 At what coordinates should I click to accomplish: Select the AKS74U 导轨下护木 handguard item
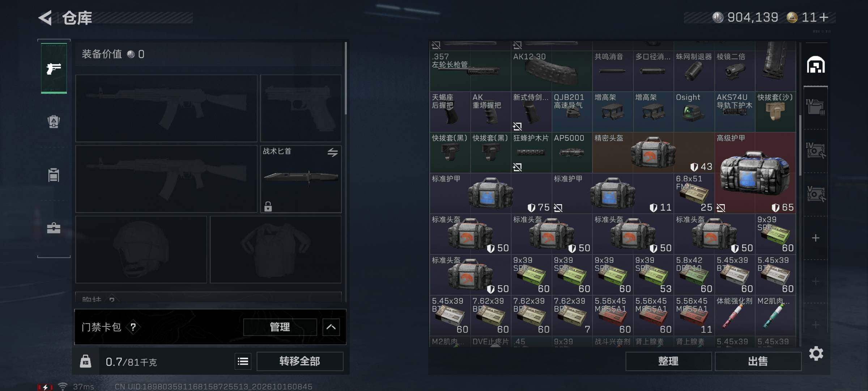click(735, 112)
